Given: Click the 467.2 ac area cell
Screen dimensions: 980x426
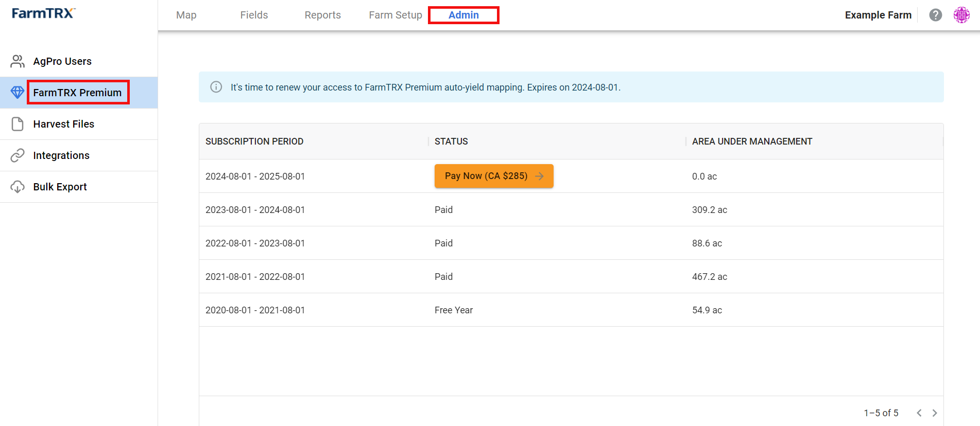Looking at the screenshot, I should coord(709,276).
